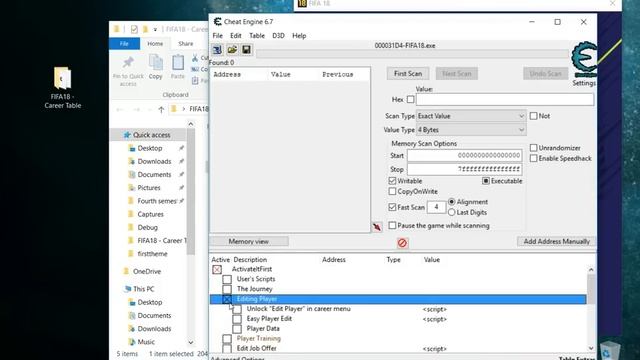Toggle the Writable checkbox
This screenshot has height=360, width=640.
392,181
